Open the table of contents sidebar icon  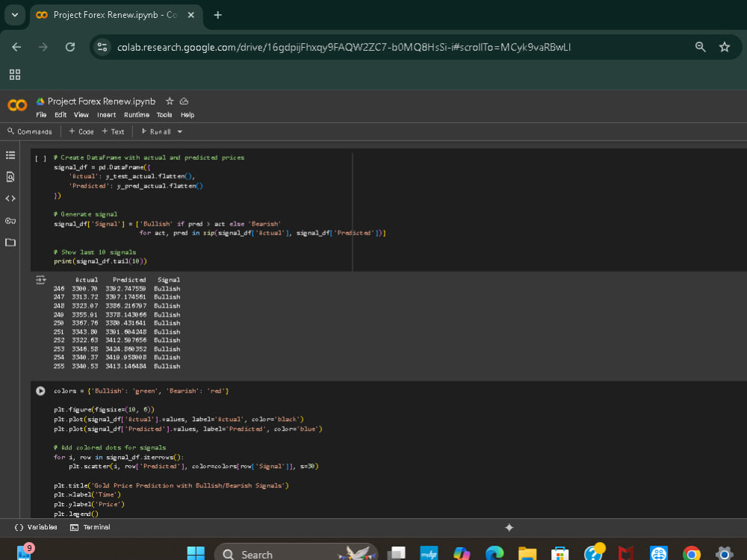[x=10, y=155]
